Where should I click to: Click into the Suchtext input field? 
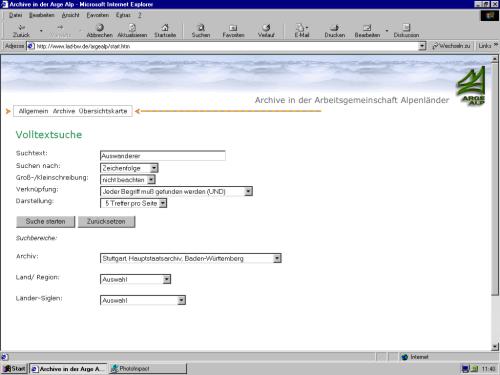tap(163, 156)
